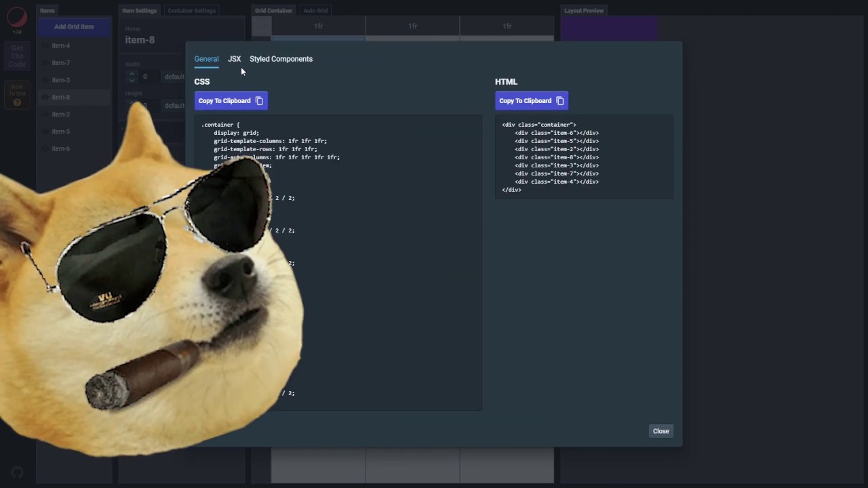Screen dimensions: 868x488
Task: Copy CSS code to clipboard button
Action: pos(231,101)
